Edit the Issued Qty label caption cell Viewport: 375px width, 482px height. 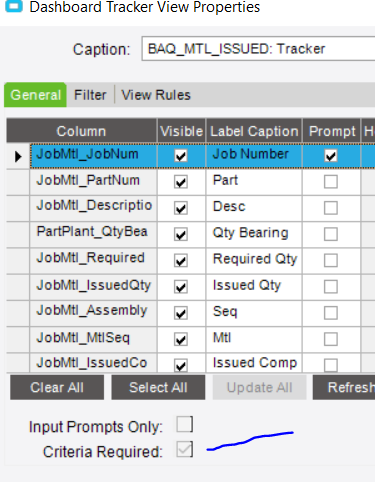(x=254, y=287)
